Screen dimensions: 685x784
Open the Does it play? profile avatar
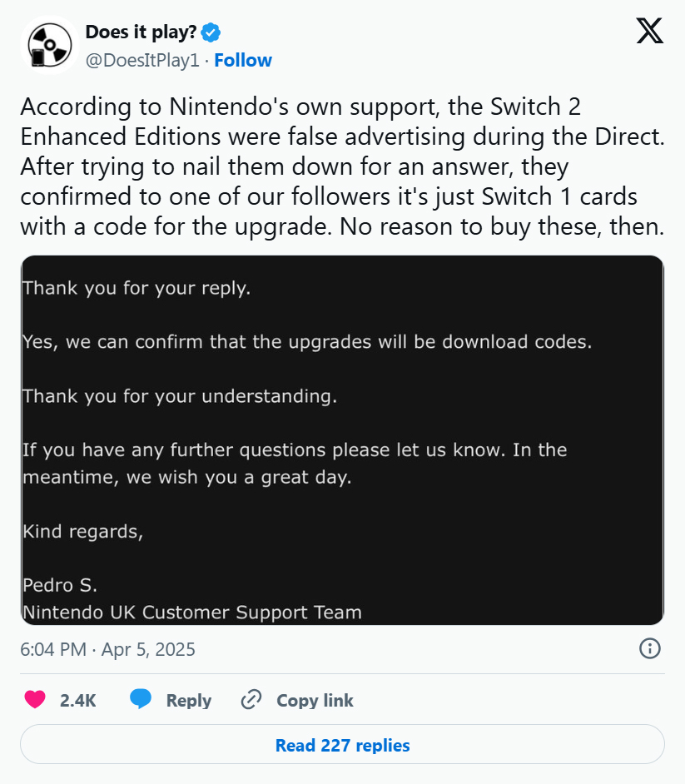point(49,46)
